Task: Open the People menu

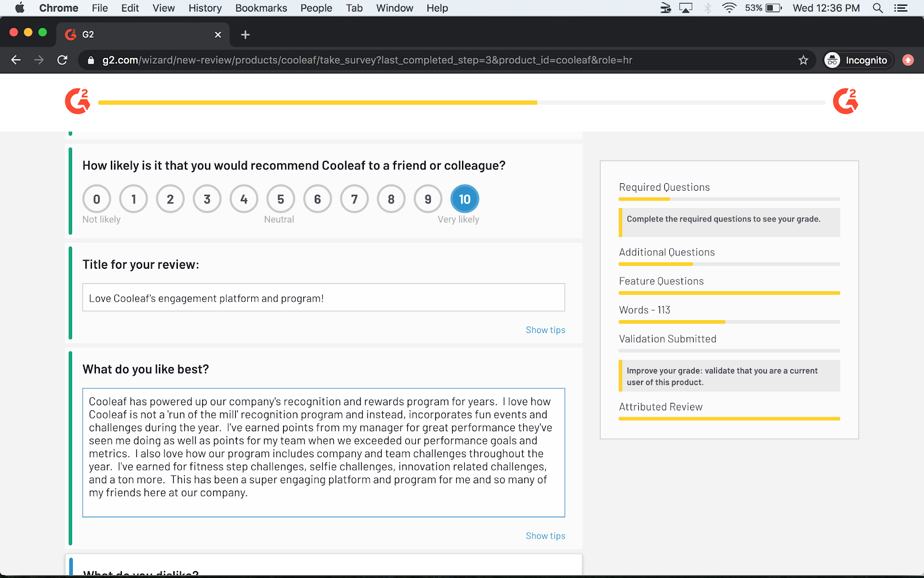Action: click(x=316, y=8)
